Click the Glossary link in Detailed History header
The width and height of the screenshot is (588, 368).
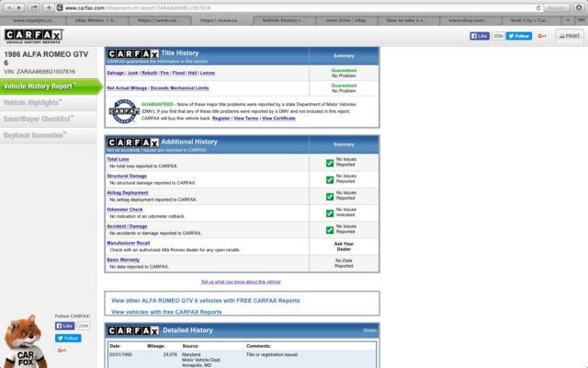click(x=369, y=329)
